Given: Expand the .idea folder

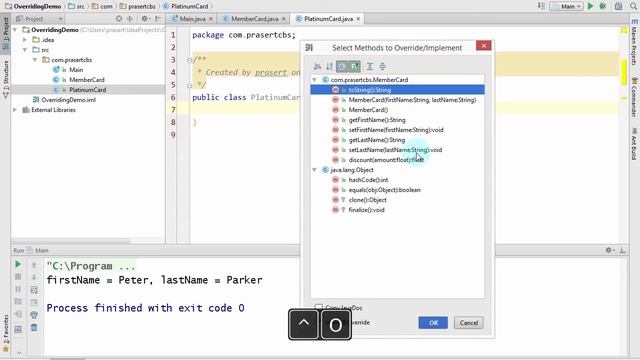Looking at the screenshot, I should pyautogui.click(x=25, y=40).
